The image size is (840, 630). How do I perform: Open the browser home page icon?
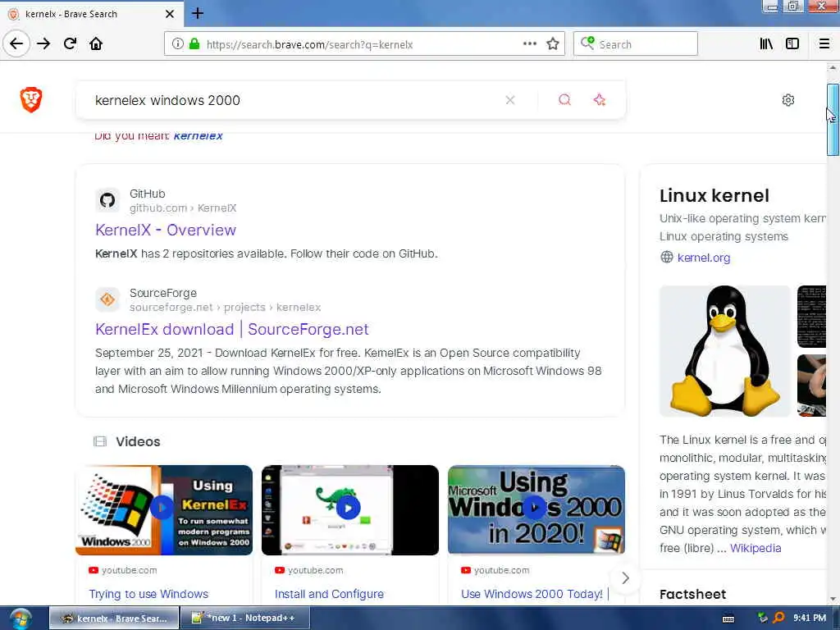tap(96, 43)
